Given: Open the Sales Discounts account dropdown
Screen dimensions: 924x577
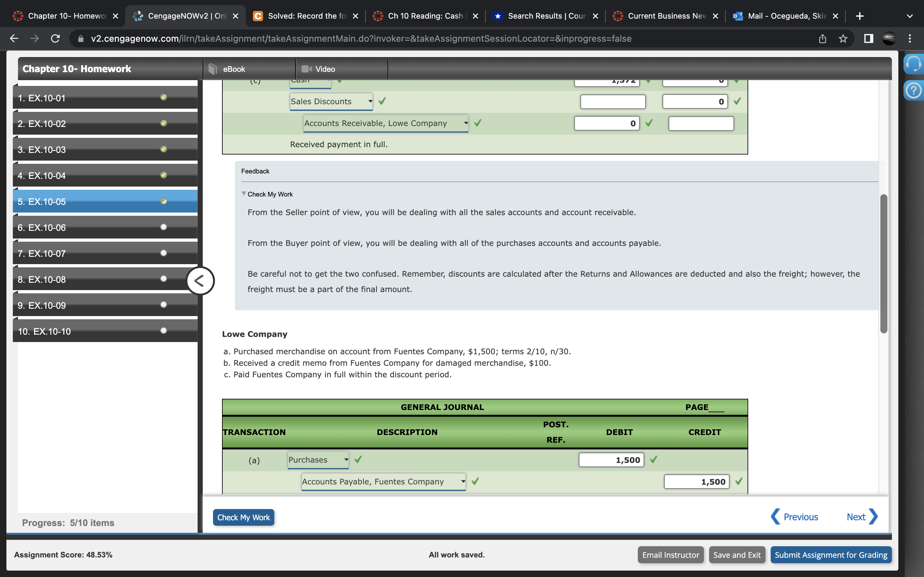Looking at the screenshot, I should (x=331, y=102).
